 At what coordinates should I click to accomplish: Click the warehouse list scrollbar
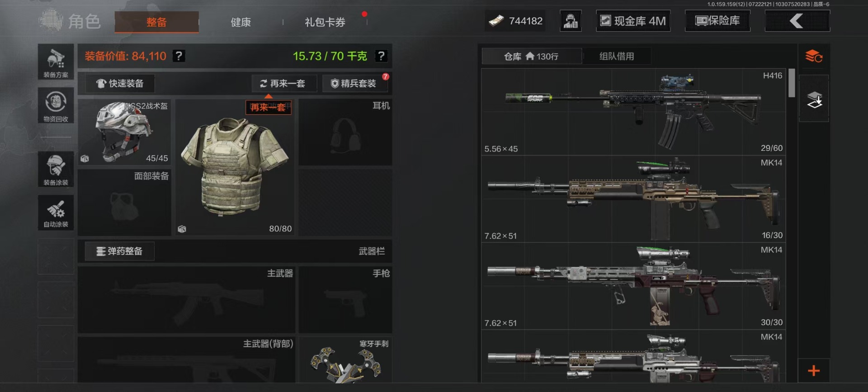[x=792, y=83]
